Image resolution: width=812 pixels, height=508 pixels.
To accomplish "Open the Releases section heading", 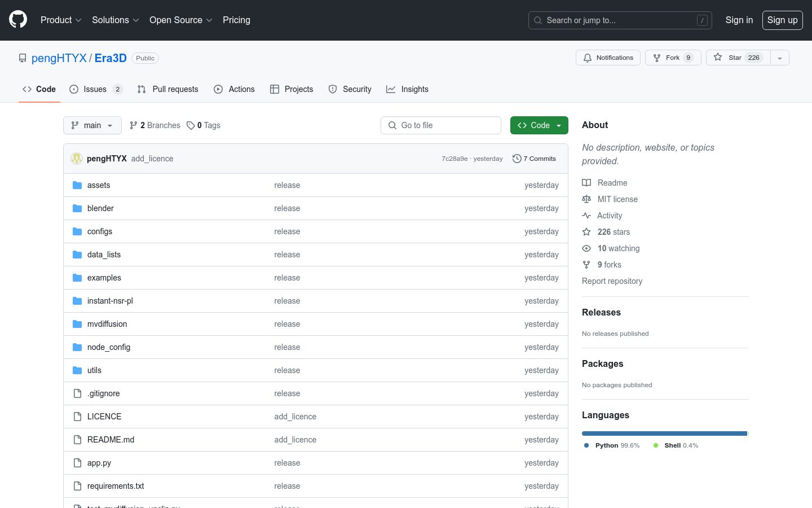I will 601,312.
